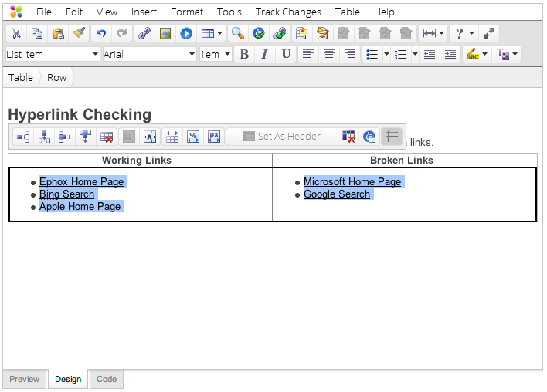Image resolution: width=547 pixels, height=392 pixels.
Task: Toggle Underline formatting
Action: coord(286,54)
